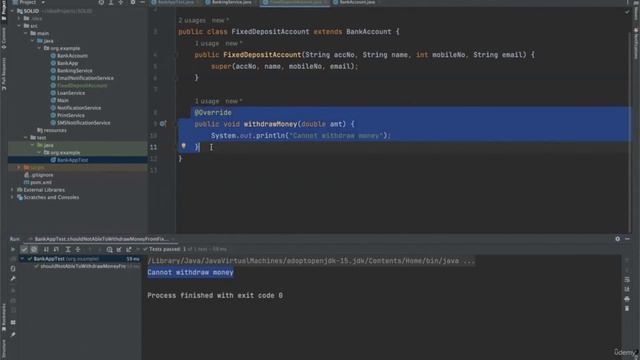The height and width of the screenshot is (360, 640).
Task: Rerun the BankAppTest test run
Action: click(x=13, y=249)
